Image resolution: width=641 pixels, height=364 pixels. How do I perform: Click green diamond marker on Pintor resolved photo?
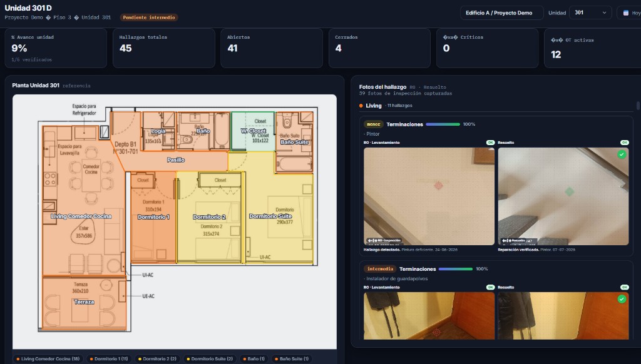click(569, 191)
